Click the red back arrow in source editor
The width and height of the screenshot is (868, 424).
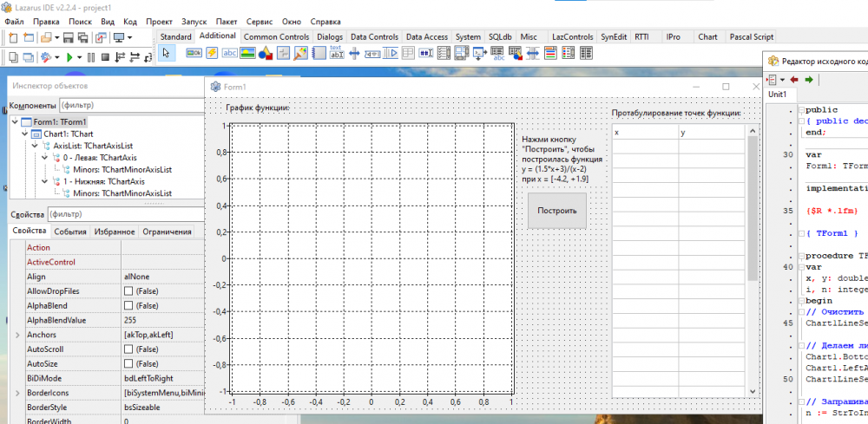tap(793, 79)
